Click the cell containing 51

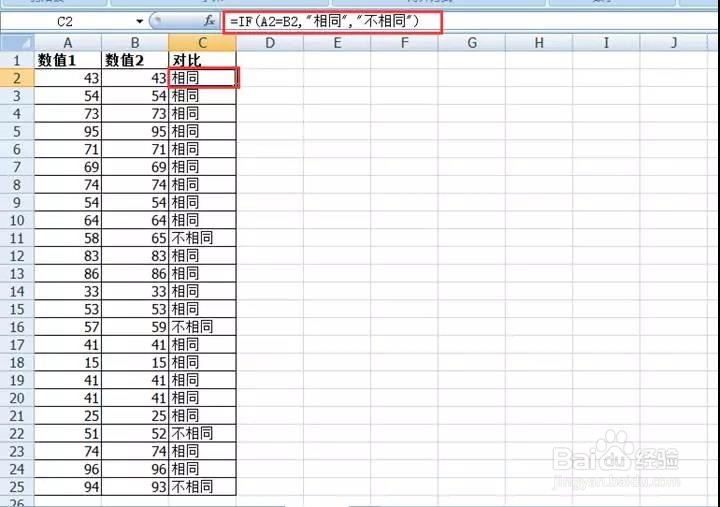(68, 434)
